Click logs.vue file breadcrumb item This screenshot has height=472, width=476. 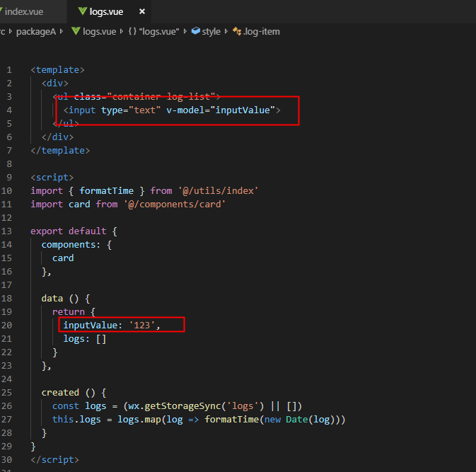pos(99,32)
